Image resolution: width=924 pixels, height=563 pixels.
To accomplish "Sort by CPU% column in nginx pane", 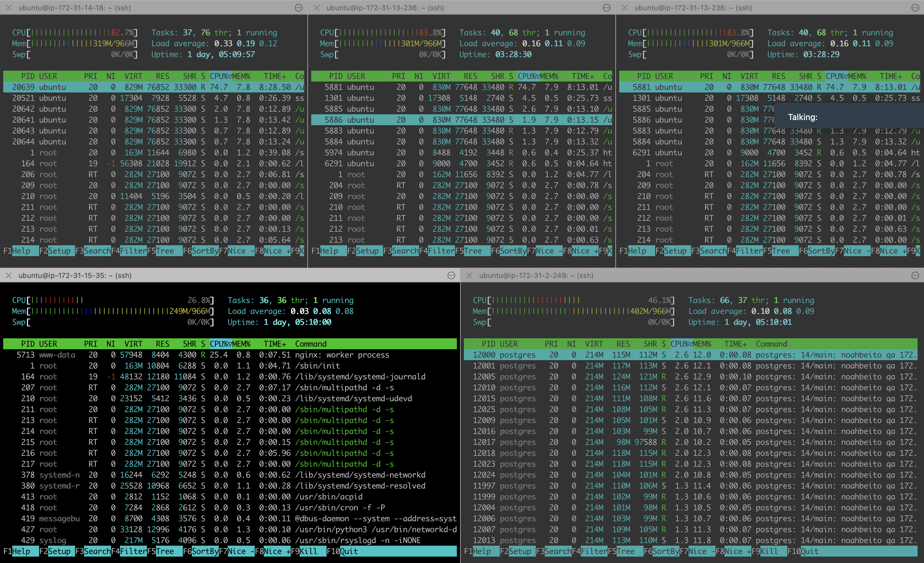I will pos(220,344).
